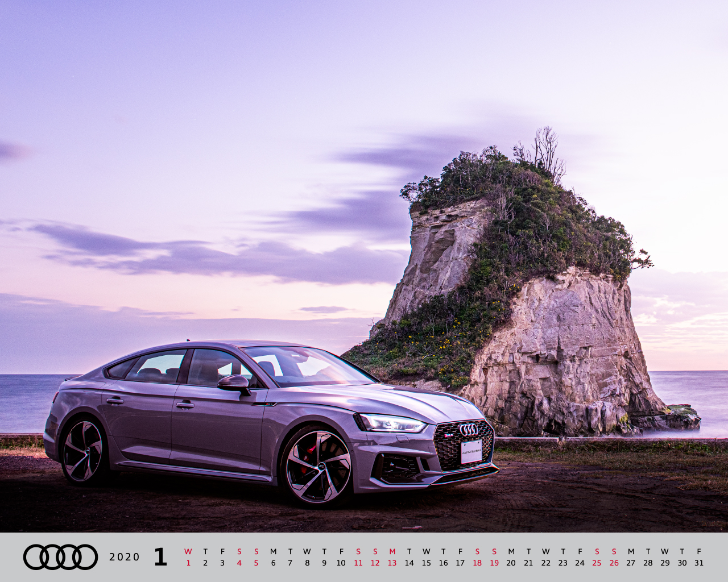Click the front license plate on car
Viewport: 728px width, 582px height.
[471, 451]
